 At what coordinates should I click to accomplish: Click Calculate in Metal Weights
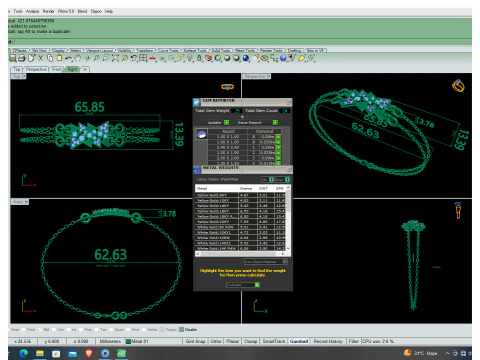pyautogui.click(x=242, y=285)
